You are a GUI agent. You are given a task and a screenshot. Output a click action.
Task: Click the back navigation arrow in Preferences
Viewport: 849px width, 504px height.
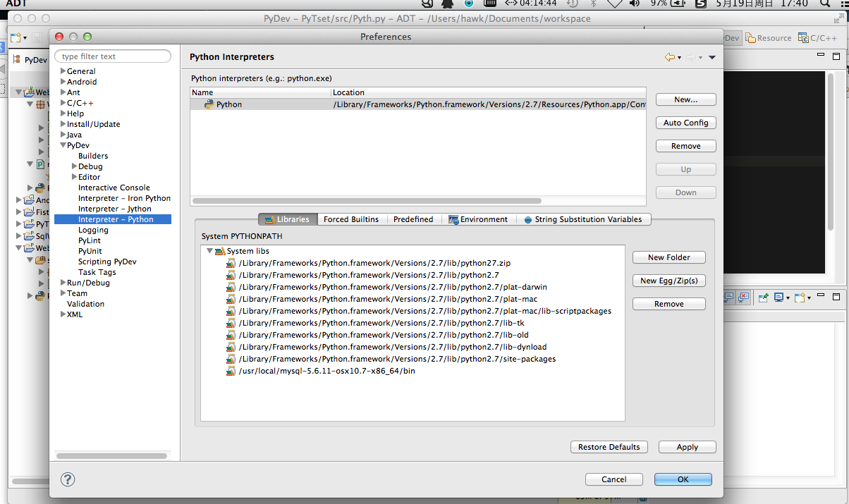[669, 57]
